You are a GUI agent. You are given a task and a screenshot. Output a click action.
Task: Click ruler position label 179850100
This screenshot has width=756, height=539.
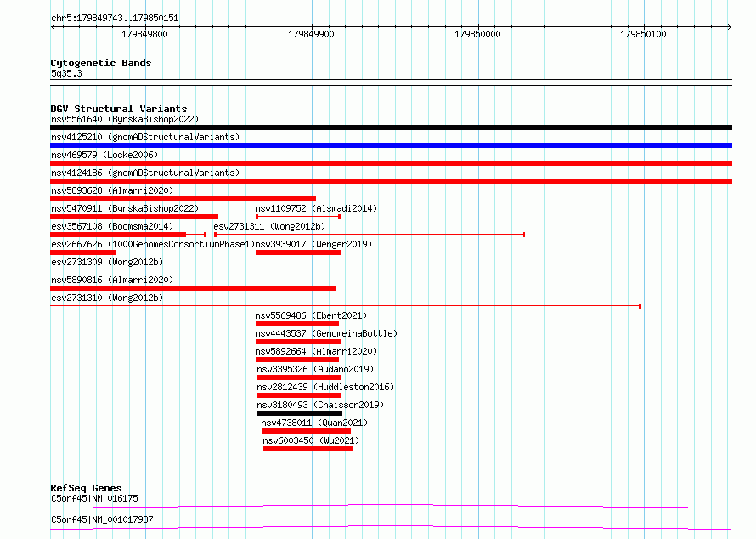click(643, 34)
